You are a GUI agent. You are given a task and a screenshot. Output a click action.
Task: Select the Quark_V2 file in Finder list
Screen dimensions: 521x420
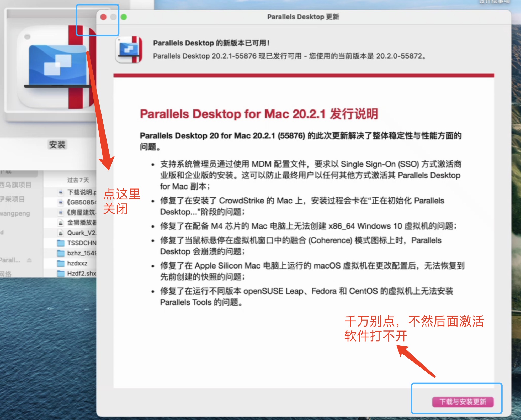point(81,233)
